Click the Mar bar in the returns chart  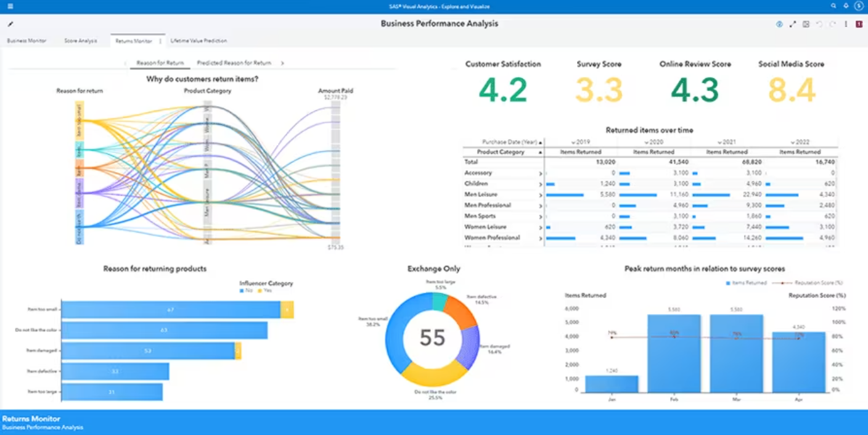tap(737, 354)
